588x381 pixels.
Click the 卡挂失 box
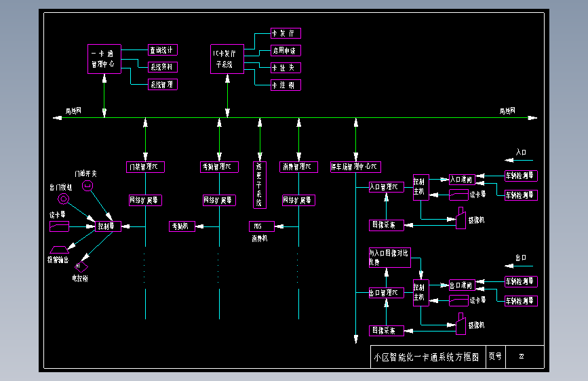[x=286, y=68]
